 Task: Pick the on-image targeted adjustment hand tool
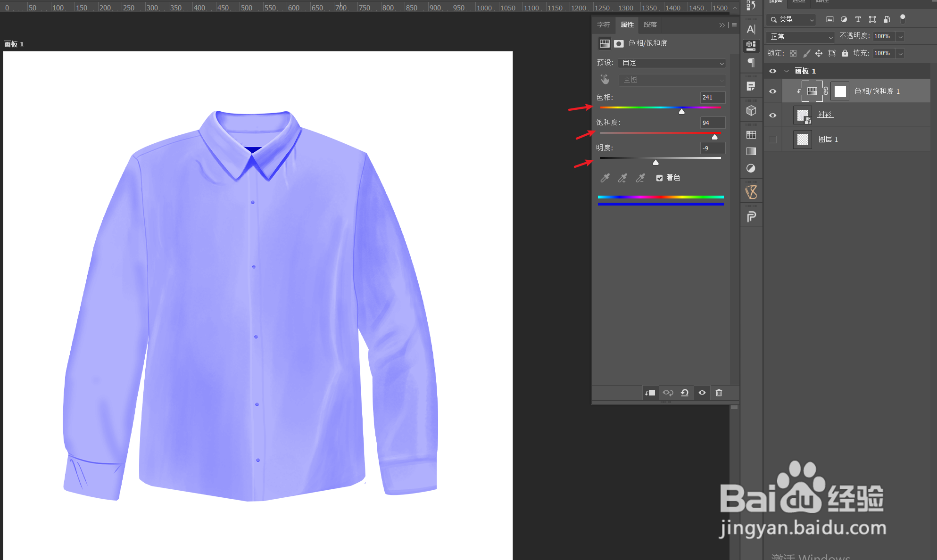[605, 79]
